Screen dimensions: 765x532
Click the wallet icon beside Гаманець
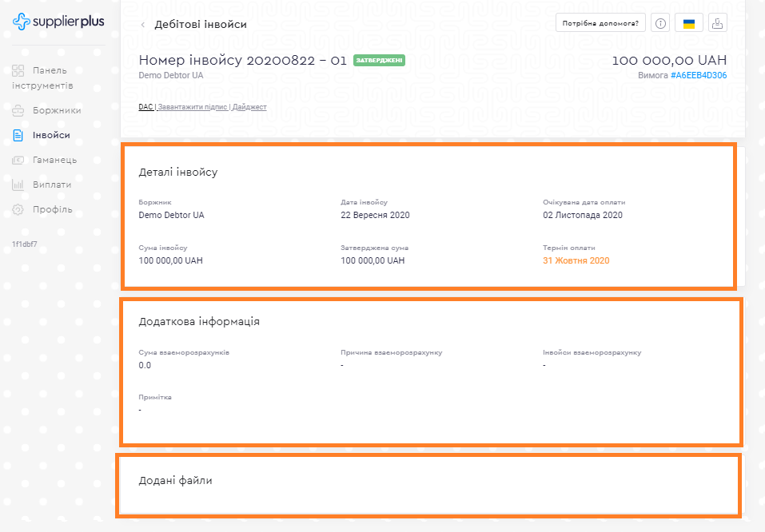coord(18,160)
